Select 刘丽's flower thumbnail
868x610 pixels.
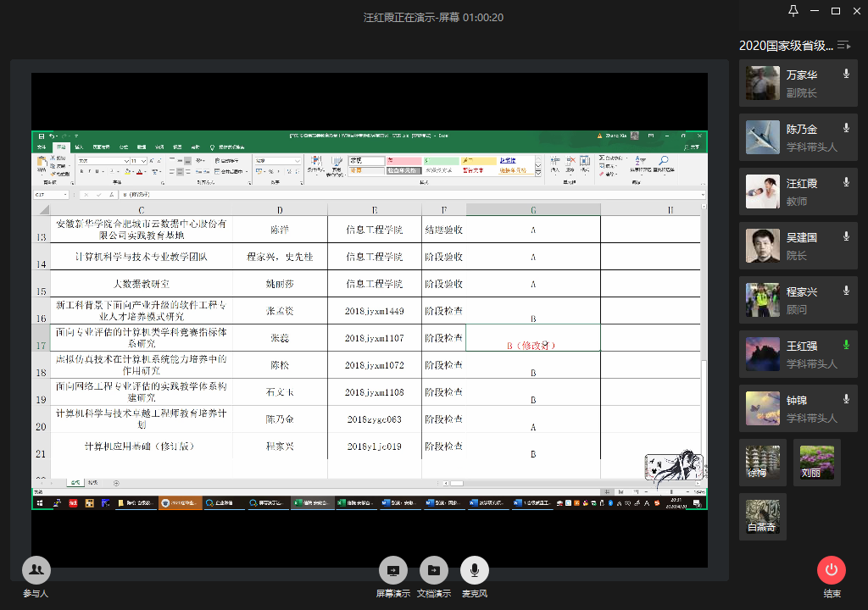(816, 463)
